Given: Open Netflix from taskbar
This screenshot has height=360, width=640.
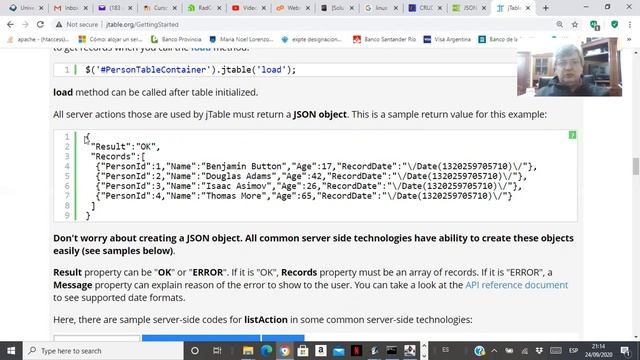Looking at the screenshot, I should 357,351.
